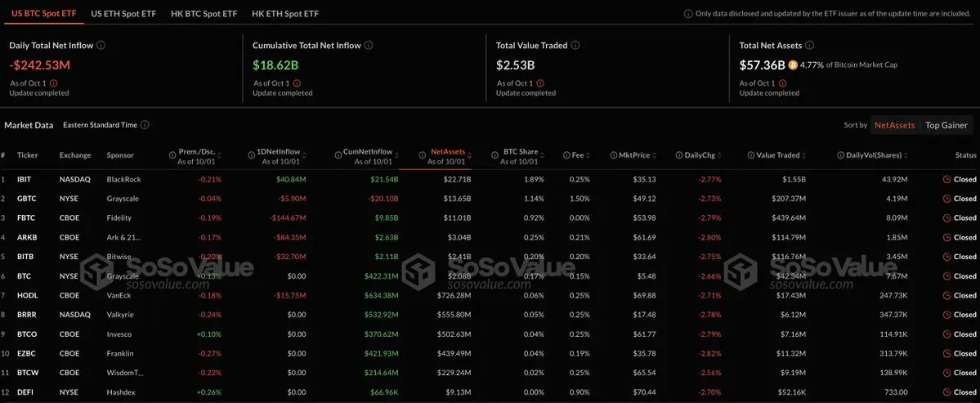Sort by Top Gainer button

(x=946, y=125)
